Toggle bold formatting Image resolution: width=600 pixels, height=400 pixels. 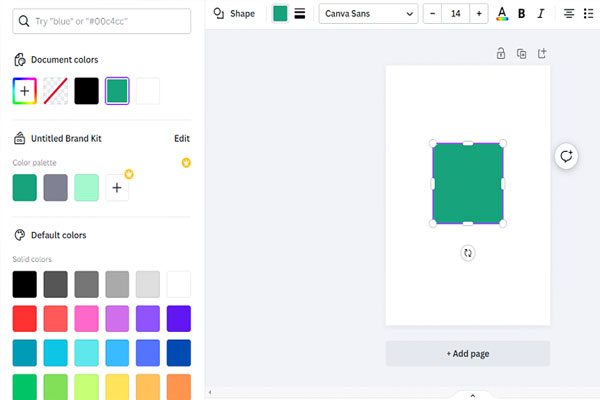click(x=522, y=14)
